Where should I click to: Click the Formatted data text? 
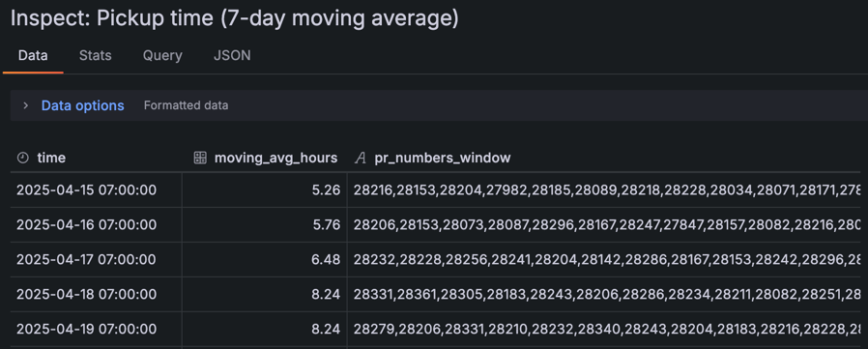click(186, 105)
